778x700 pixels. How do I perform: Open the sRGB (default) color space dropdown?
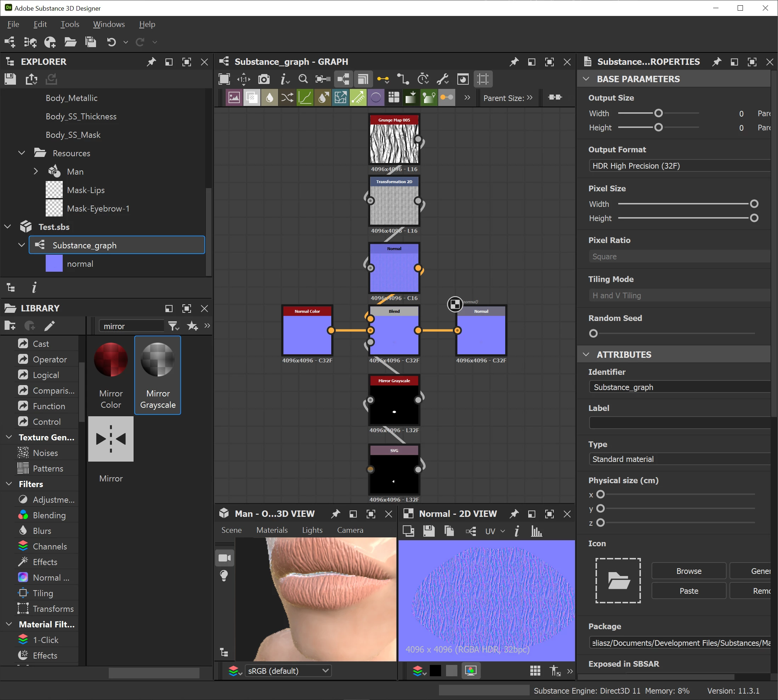(x=288, y=671)
